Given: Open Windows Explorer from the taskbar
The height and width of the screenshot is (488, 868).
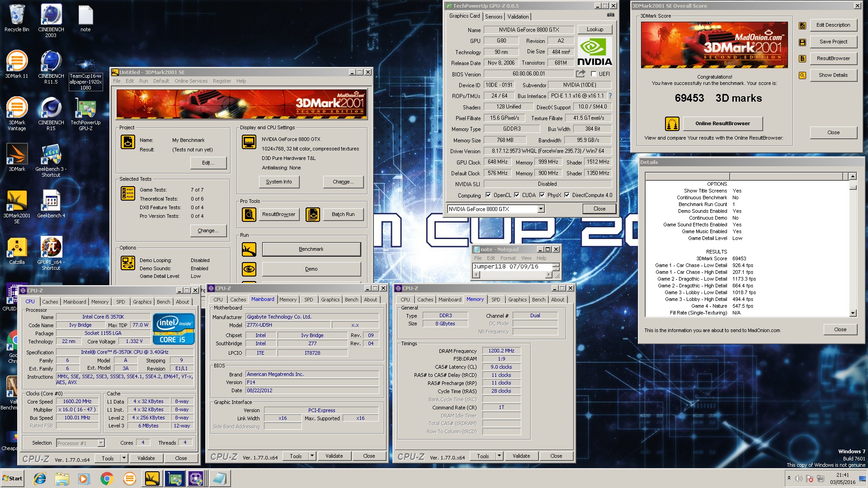Looking at the screenshot, I should pyautogui.click(x=62, y=479).
